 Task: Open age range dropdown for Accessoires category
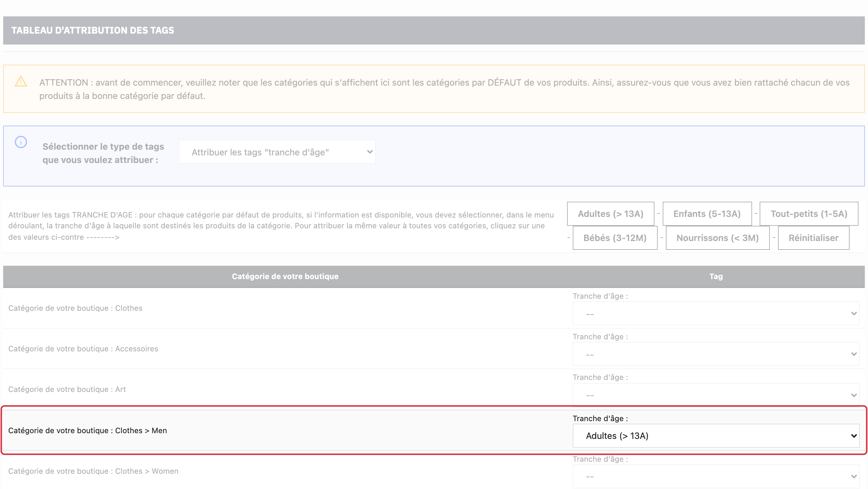coord(716,354)
